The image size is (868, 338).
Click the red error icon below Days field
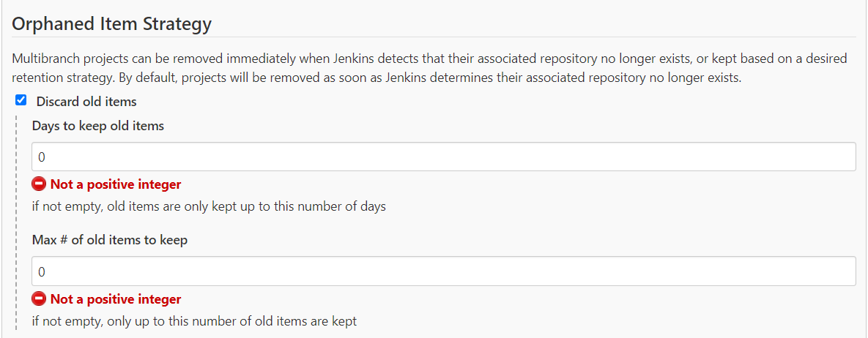[x=39, y=184]
